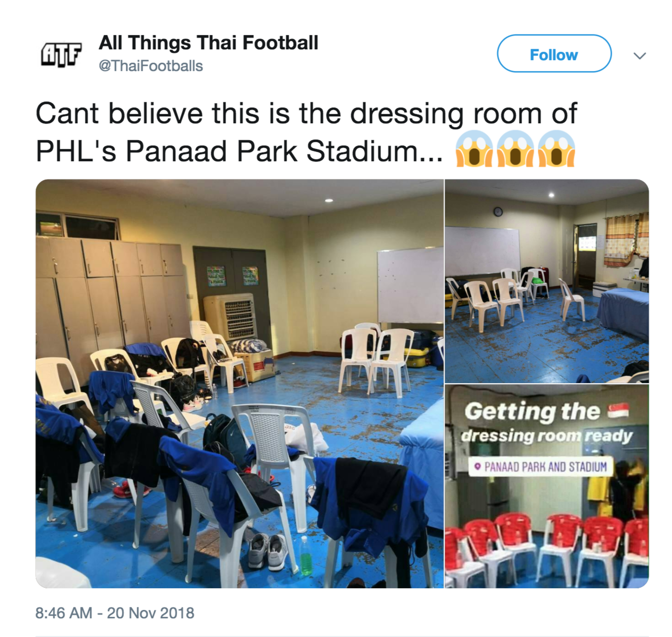The width and height of the screenshot is (672, 637).
Task: Follow the All Things Thai Football account
Action: pos(554,54)
